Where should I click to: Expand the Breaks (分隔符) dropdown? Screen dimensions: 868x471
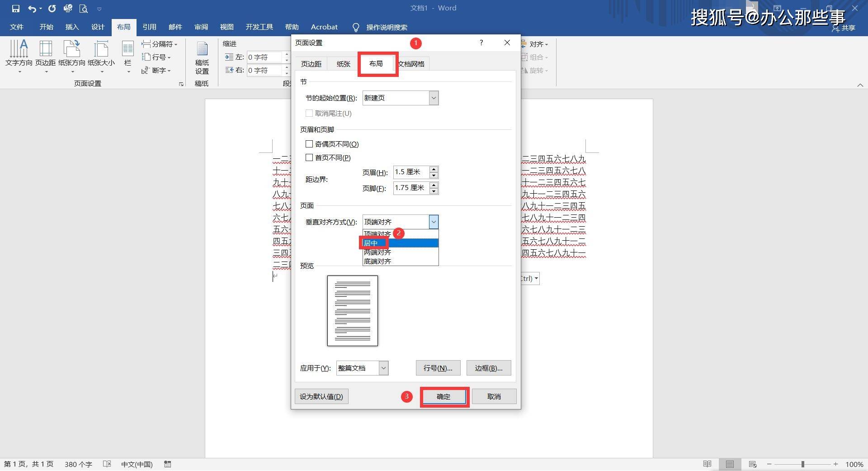click(x=159, y=44)
